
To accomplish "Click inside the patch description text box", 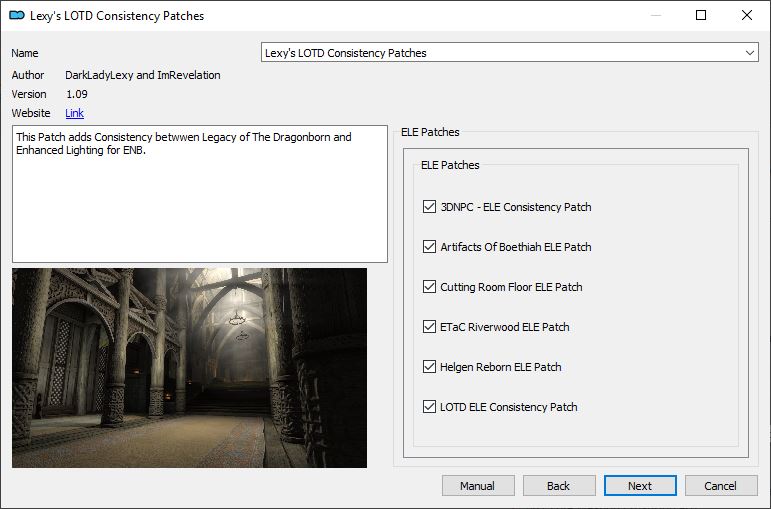I will tap(200, 194).
